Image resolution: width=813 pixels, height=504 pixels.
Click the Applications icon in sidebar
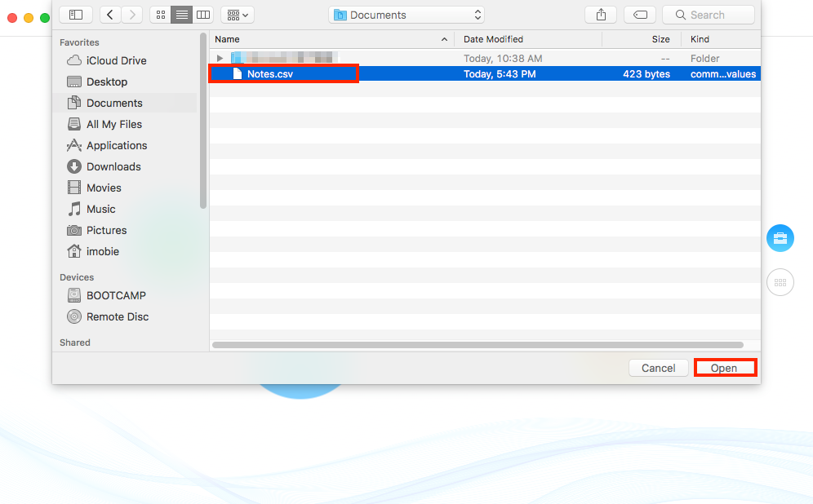coord(74,145)
